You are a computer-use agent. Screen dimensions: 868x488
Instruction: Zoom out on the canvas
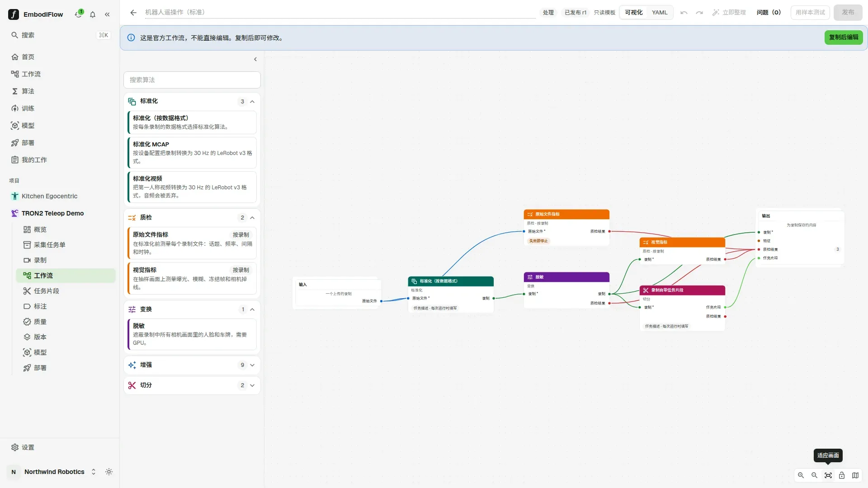[x=814, y=475]
